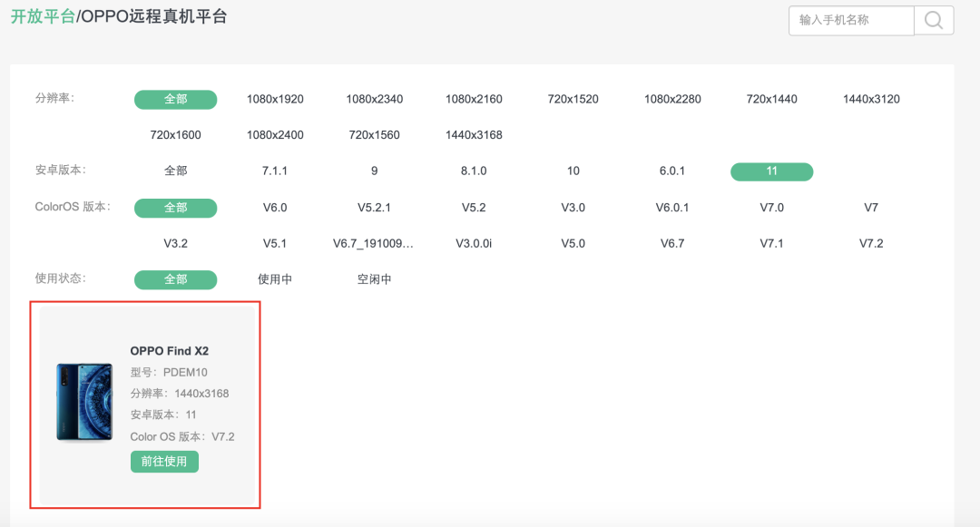Filter by ColorOS V5.0
Screen dimensions: 980x527
pyautogui.click(x=573, y=243)
